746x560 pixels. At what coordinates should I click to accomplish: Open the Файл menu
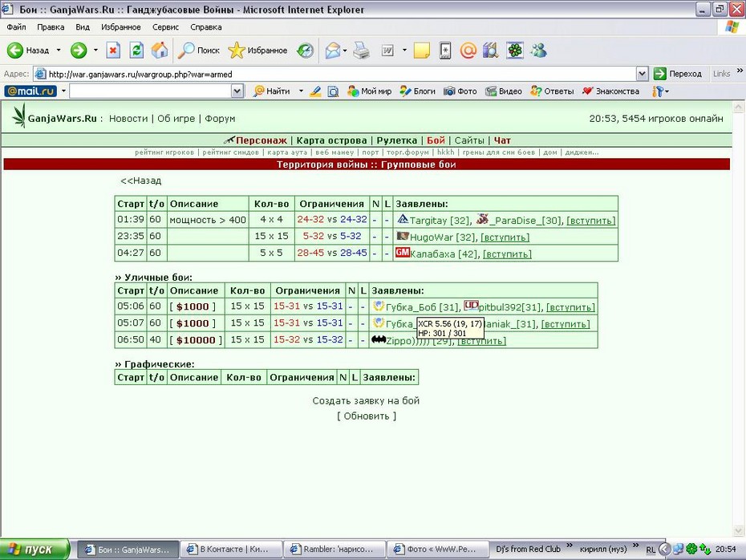tap(16, 27)
